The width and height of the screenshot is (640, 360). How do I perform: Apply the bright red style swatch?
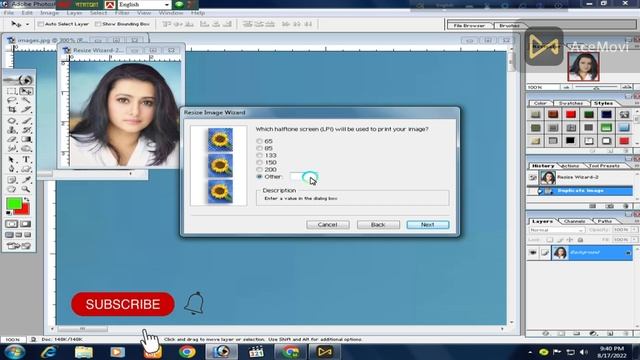(x=571, y=114)
